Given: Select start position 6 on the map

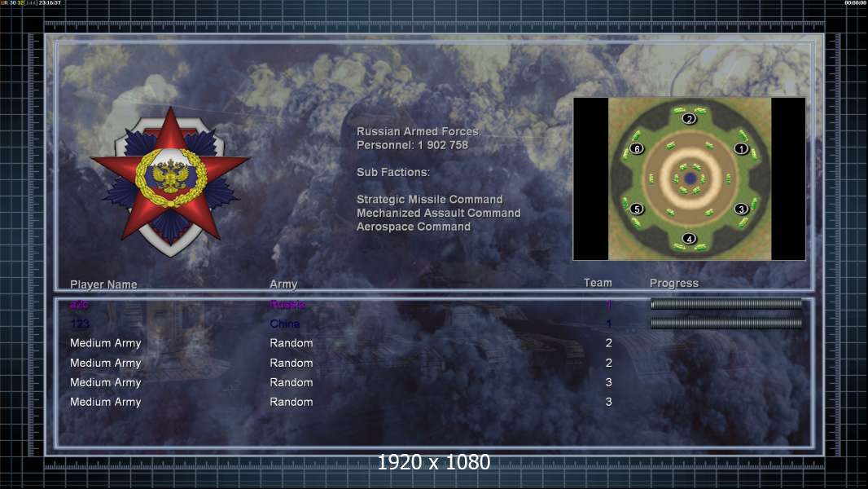Looking at the screenshot, I should tap(637, 148).
